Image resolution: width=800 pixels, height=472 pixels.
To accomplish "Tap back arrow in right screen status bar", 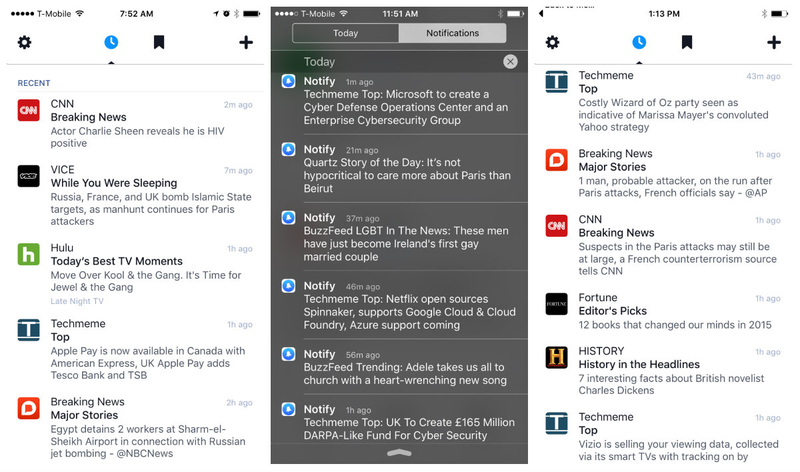I will [x=541, y=13].
